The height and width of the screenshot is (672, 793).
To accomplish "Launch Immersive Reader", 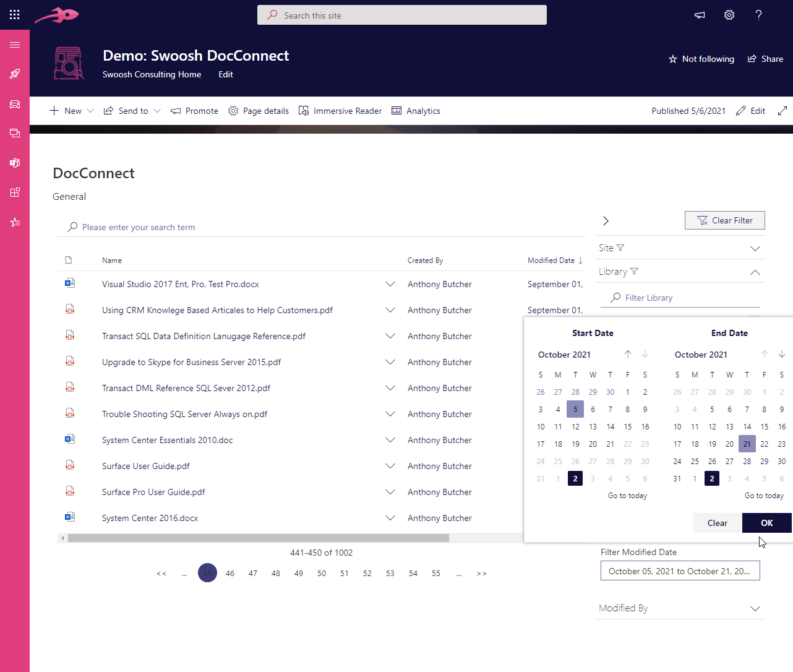I will (340, 111).
